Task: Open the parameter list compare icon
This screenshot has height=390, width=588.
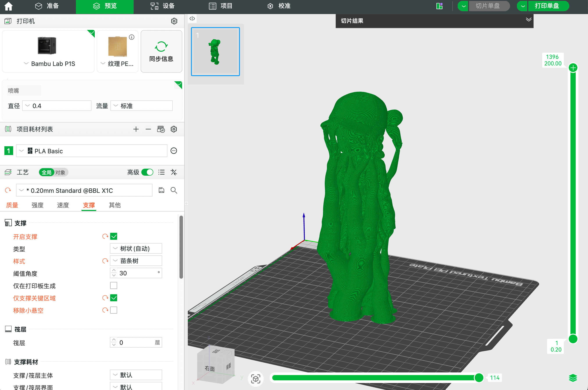Action: tap(161, 172)
